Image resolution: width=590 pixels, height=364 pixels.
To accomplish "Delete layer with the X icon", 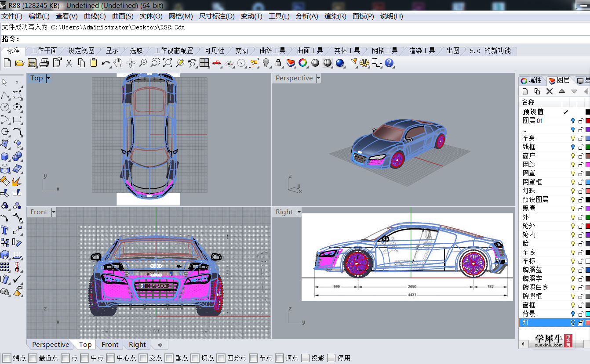I will pos(550,91).
